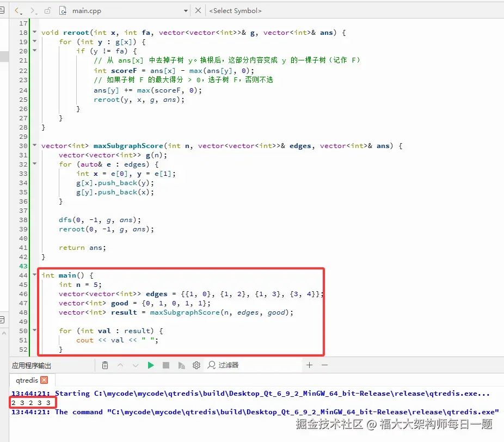This screenshot has height=442, width=504.
Task: Jump to next output item arrow
Action: 136,365
